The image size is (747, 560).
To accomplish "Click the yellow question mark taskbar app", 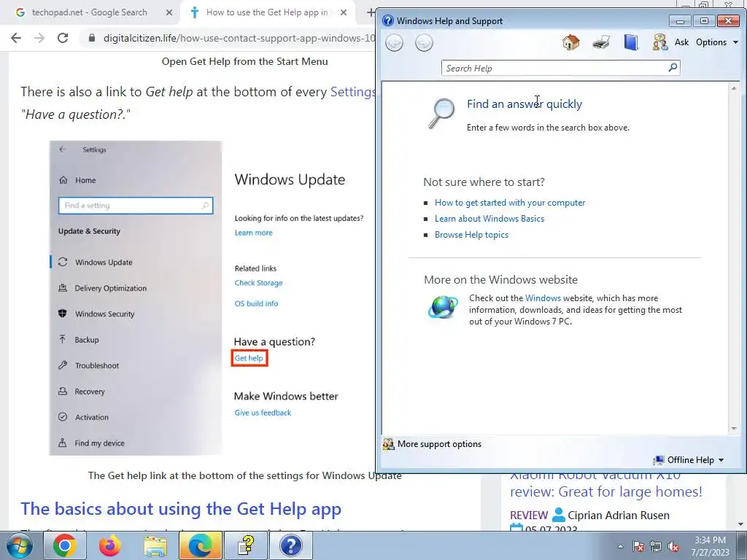I will pyautogui.click(x=245, y=545).
